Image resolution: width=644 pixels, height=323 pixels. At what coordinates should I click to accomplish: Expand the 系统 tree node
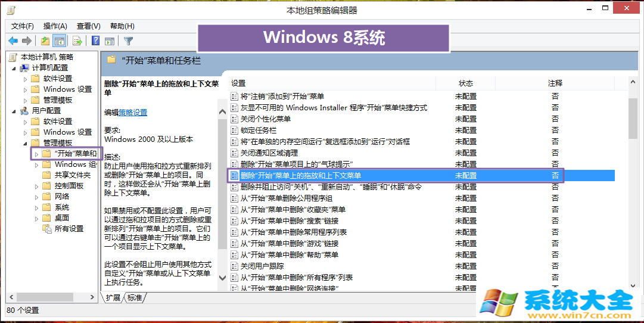pos(36,207)
